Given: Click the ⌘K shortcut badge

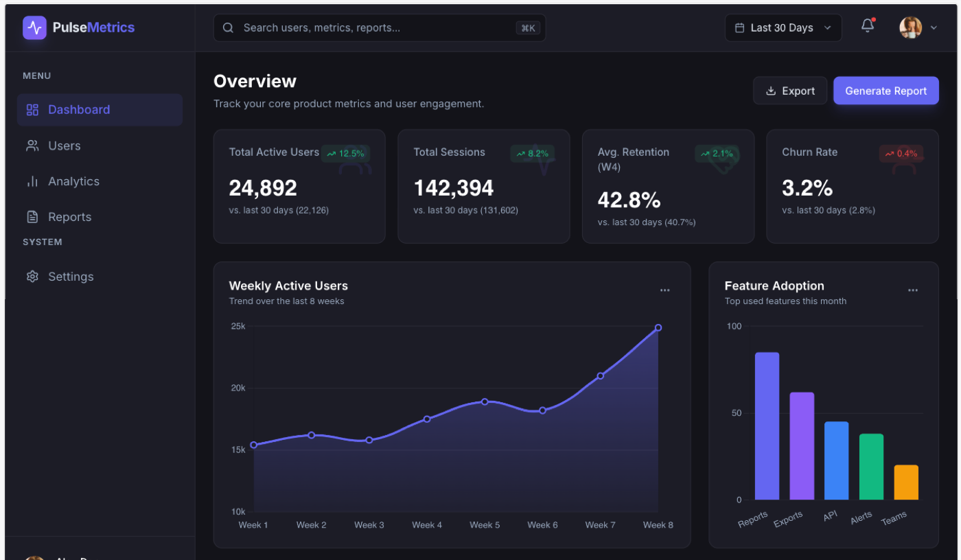Looking at the screenshot, I should pos(528,28).
